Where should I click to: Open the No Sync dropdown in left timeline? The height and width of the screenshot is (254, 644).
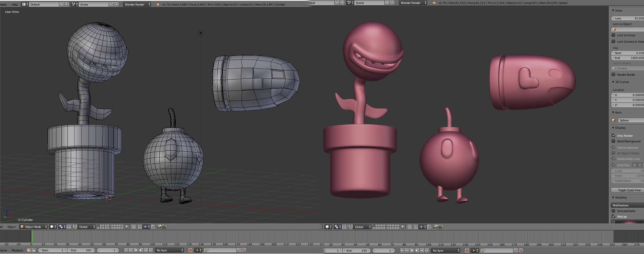click(x=170, y=250)
